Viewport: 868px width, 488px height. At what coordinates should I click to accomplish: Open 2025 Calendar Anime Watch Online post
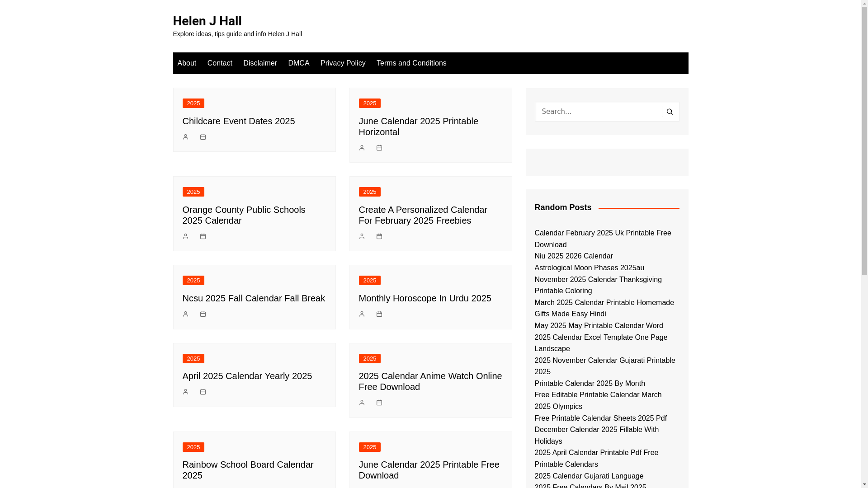click(x=430, y=381)
